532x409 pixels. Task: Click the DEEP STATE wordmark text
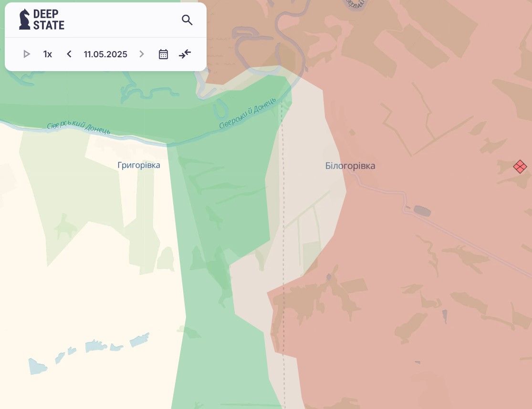(x=49, y=20)
